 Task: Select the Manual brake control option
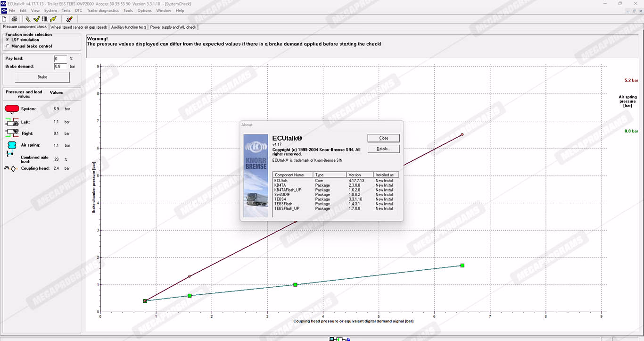7,46
